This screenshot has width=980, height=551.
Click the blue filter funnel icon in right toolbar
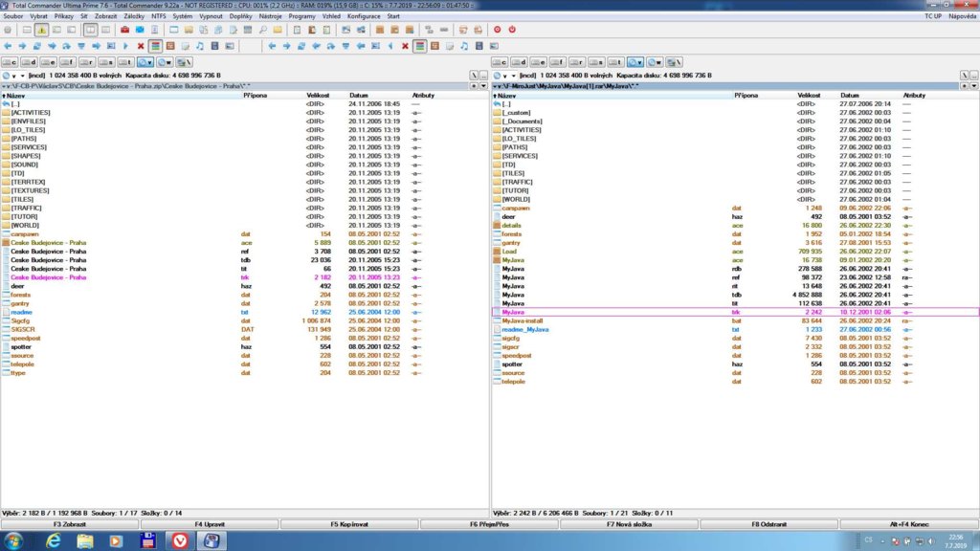[x=345, y=46]
